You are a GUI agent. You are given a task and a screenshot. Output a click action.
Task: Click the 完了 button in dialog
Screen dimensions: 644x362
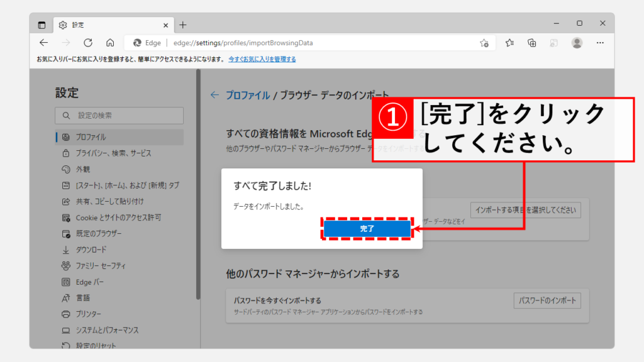pyautogui.click(x=367, y=229)
